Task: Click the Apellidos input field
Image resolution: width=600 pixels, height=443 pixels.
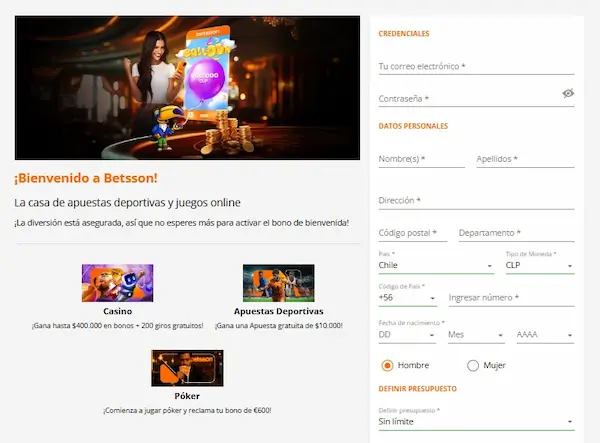Action: tap(525, 159)
